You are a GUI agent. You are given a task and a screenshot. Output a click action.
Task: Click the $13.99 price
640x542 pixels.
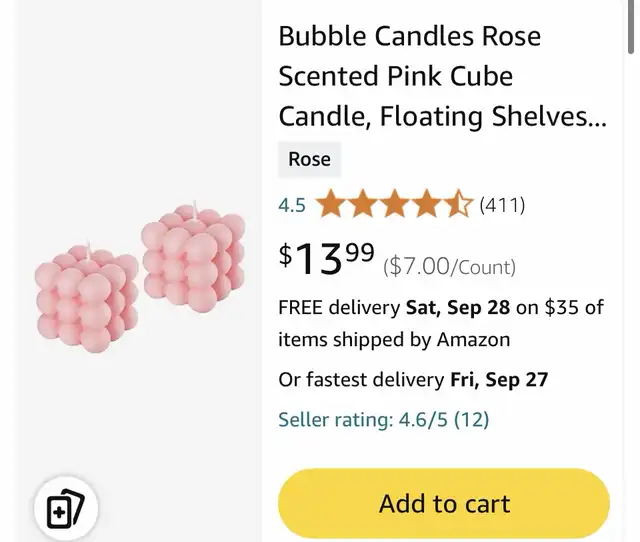326,260
